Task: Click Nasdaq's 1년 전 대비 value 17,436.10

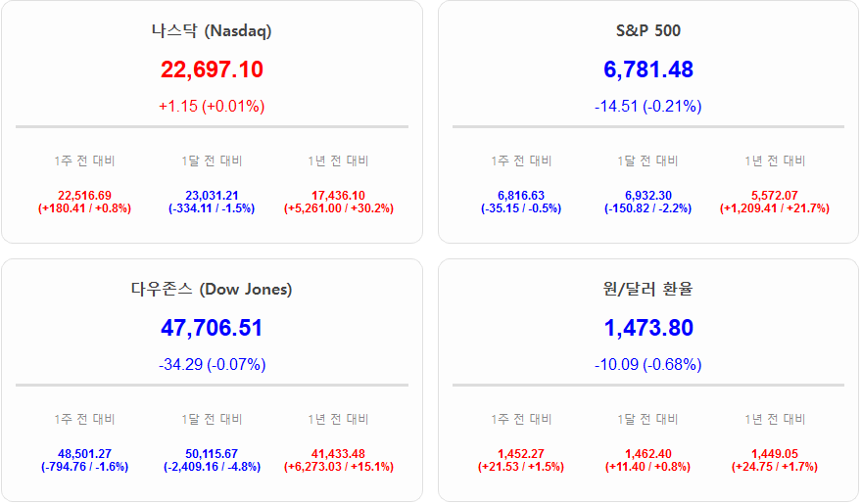Action: (x=338, y=196)
